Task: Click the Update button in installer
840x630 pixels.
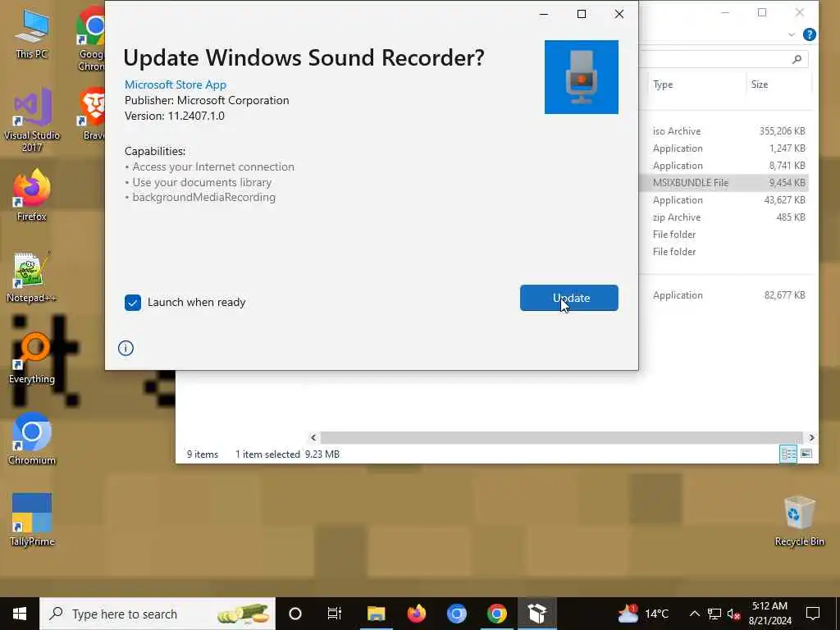Action: pos(569,298)
